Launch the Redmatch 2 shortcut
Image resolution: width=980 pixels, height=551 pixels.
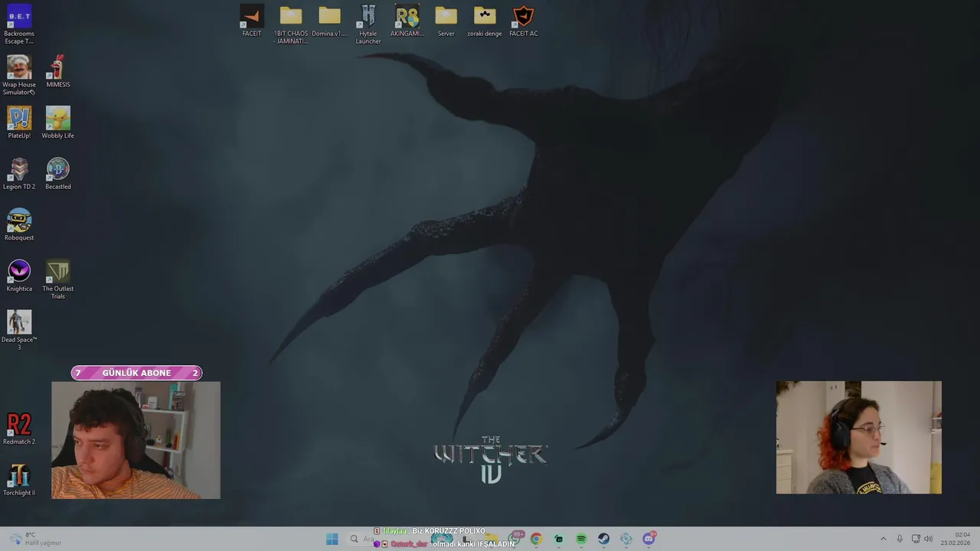[x=19, y=429]
